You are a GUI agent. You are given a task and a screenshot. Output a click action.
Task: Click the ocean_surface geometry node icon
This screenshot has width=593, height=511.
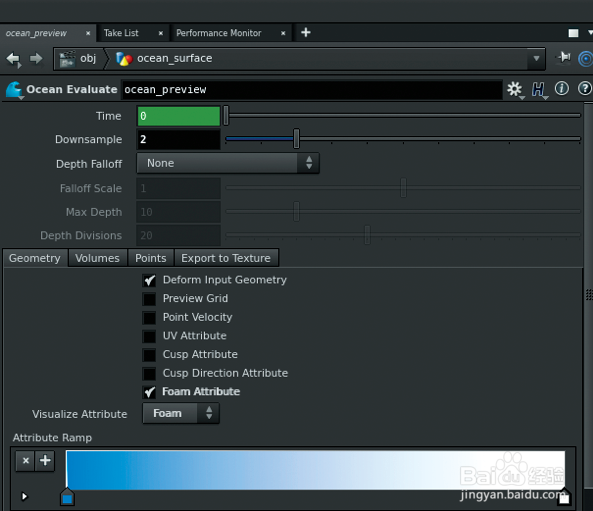(x=124, y=59)
